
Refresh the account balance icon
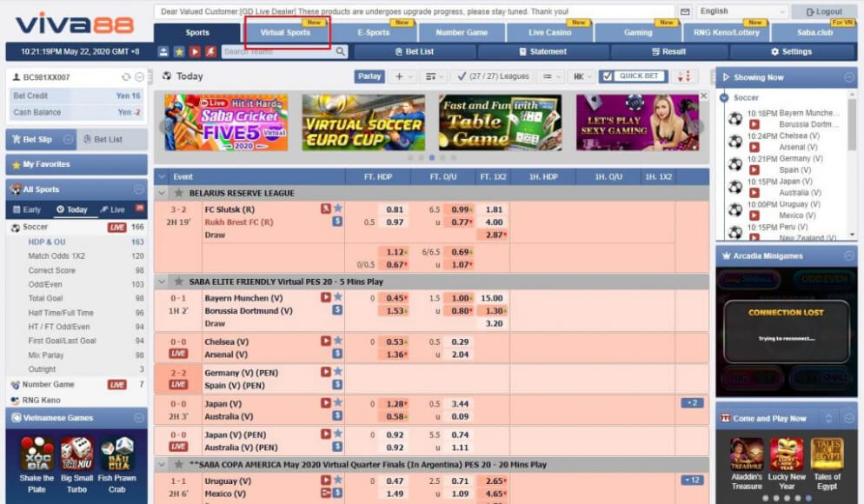(126, 77)
